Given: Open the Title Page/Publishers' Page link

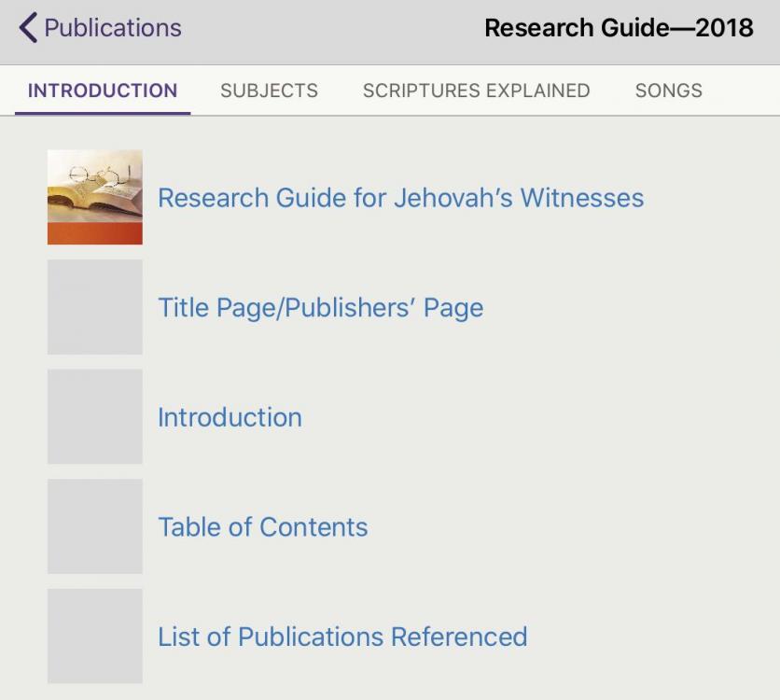Looking at the screenshot, I should 320,307.
